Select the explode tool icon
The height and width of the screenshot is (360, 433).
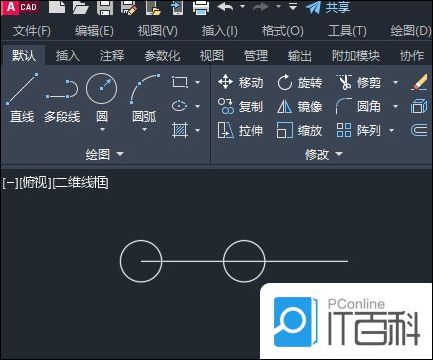pos(419,107)
